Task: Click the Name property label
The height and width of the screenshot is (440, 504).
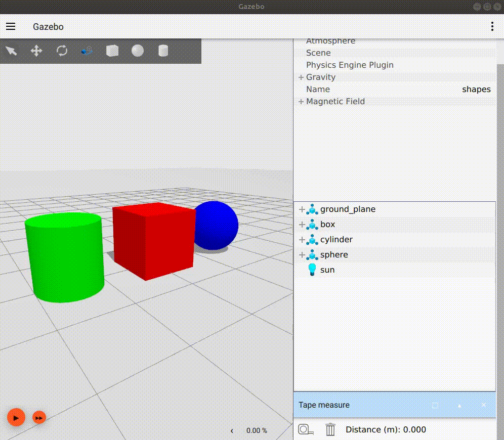Action: 318,90
